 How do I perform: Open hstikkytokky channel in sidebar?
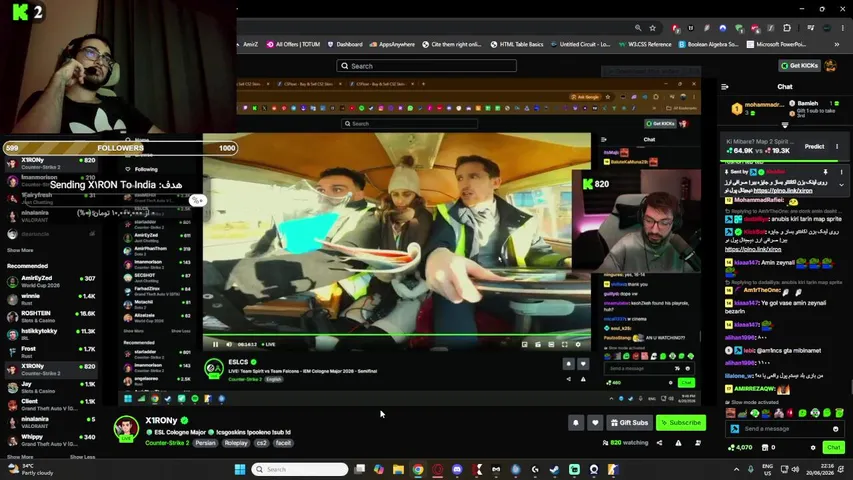coord(52,334)
